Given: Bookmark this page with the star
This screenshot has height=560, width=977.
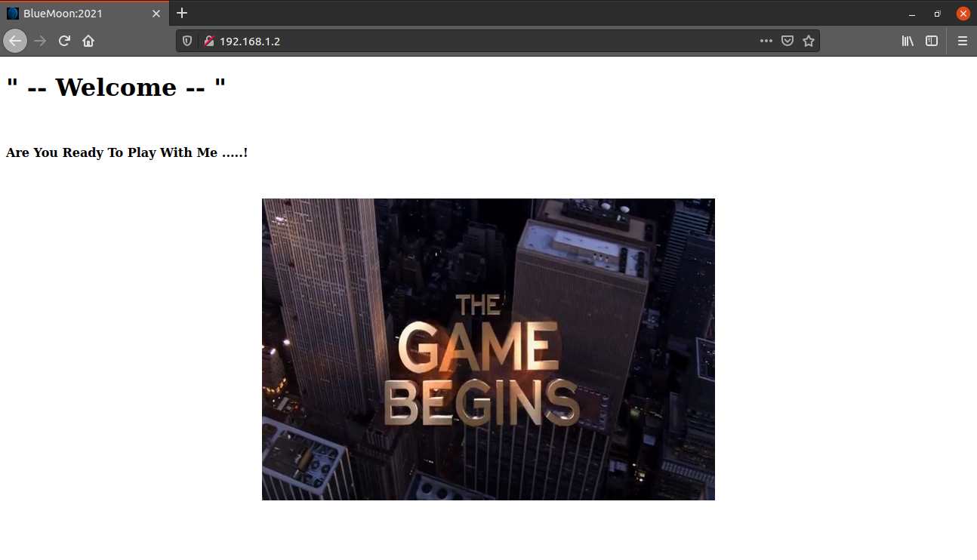Looking at the screenshot, I should [809, 41].
